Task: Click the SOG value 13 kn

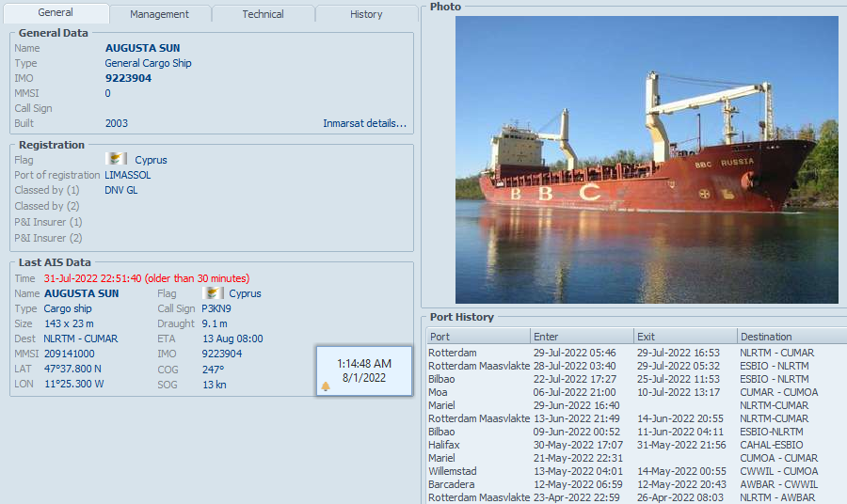Action: coord(215,385)
